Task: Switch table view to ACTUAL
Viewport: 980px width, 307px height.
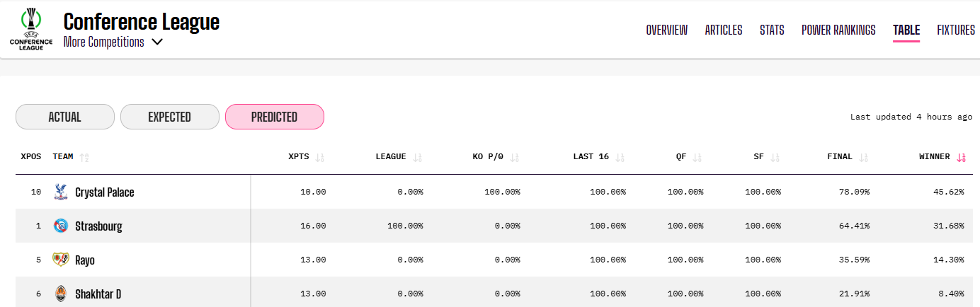Action: tap(65, 117)
